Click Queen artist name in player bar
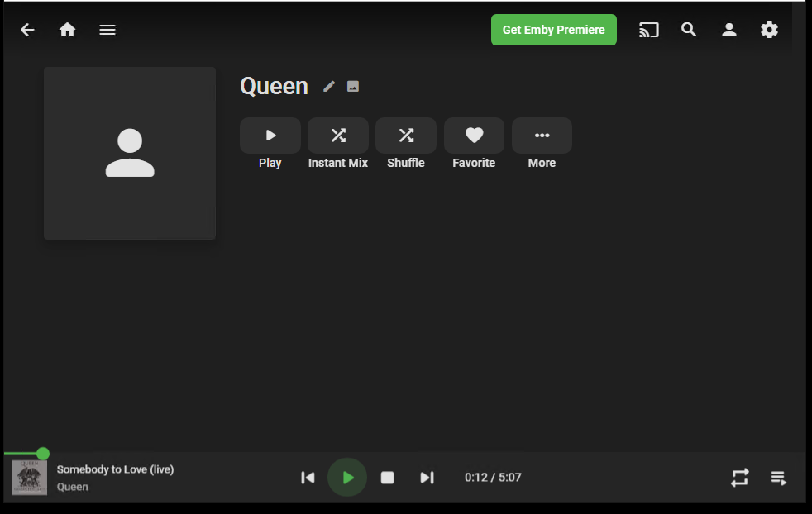Viewport: 812px width, 514px height. point(73,487)
